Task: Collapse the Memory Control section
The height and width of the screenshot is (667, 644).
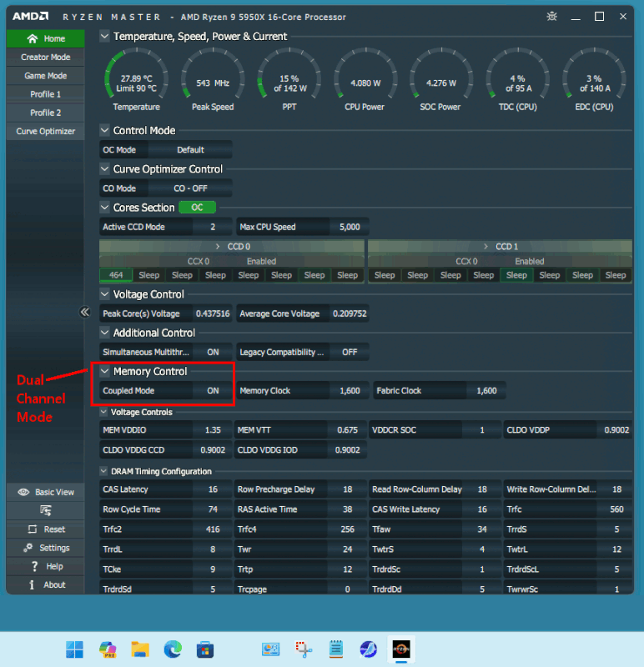Action: tap(104, 371)
